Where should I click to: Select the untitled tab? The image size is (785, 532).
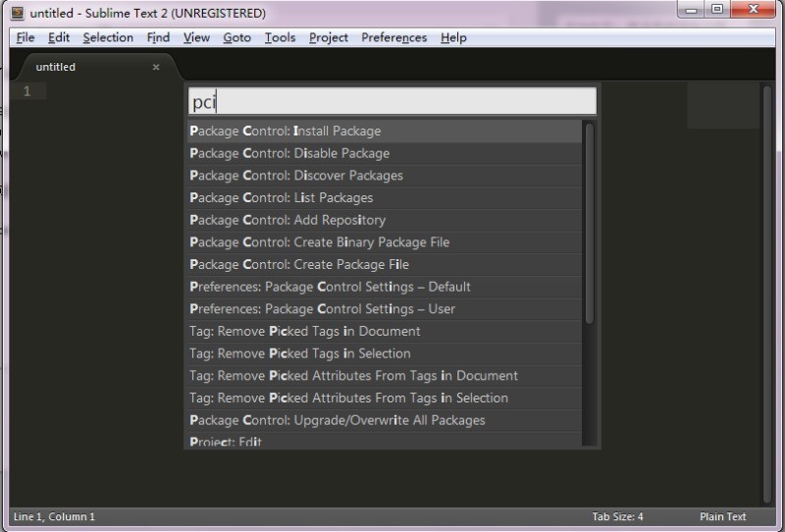pyautogui.click(x=56, y=68)
